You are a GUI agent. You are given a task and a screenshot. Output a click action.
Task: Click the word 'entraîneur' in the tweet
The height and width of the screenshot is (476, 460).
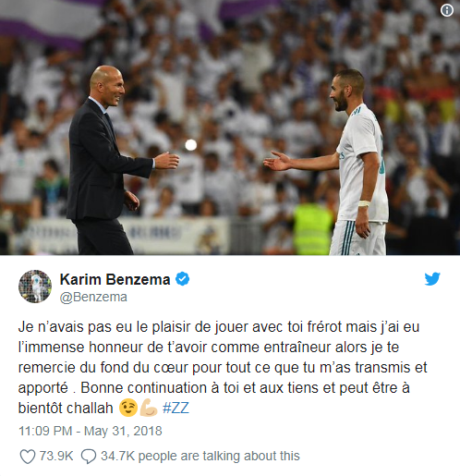click(x=312, y=348)
